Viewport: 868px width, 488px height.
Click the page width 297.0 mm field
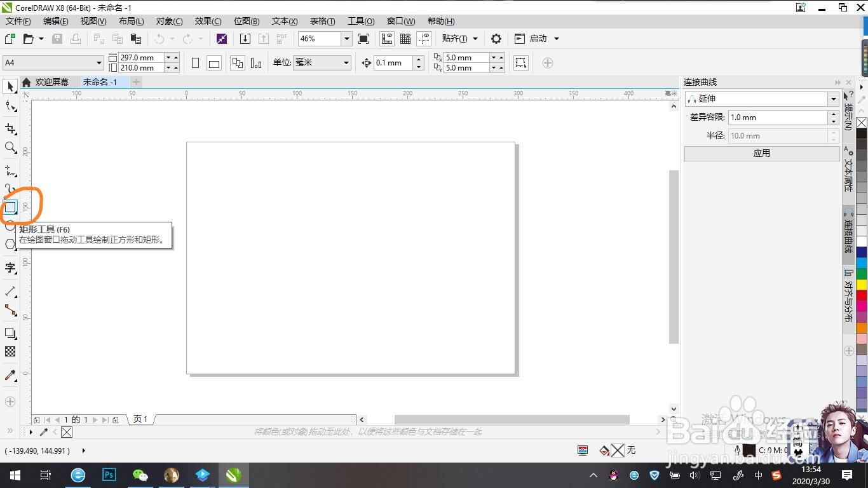(141, 58)
